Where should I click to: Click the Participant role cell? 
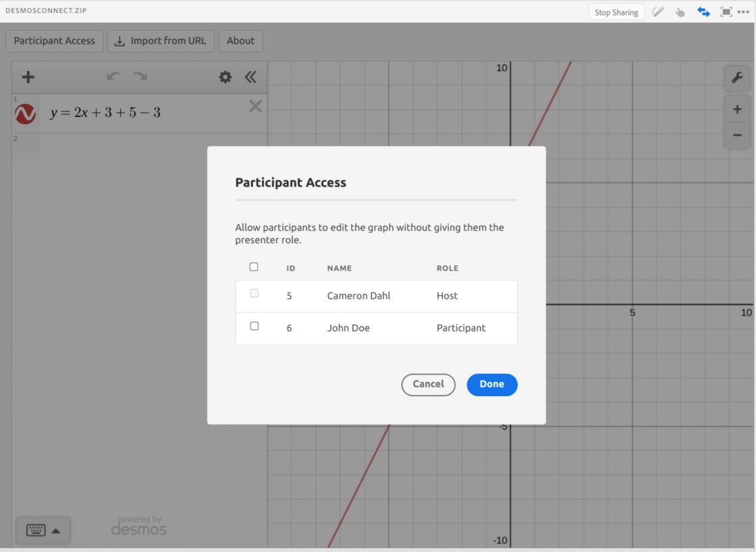click(x=461, y=328)
